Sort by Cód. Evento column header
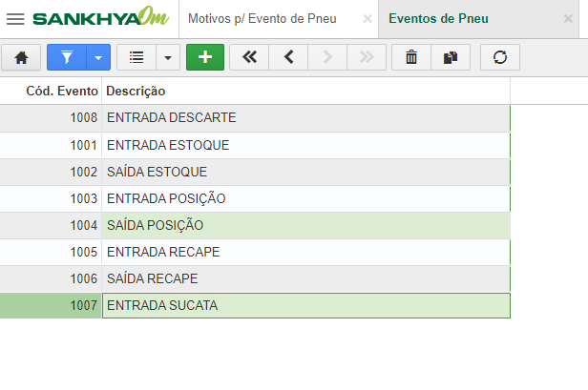Viewport: 588px width, 390px height. coord(51,91)
